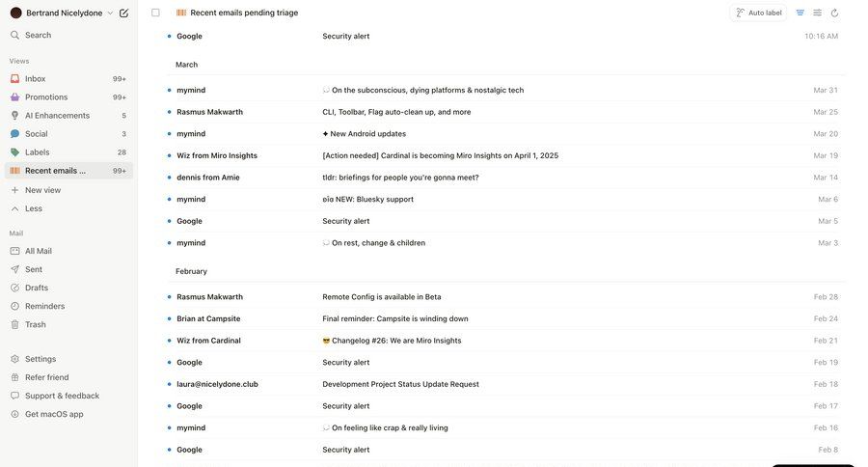Click the compose new email icon

(123, 13)
